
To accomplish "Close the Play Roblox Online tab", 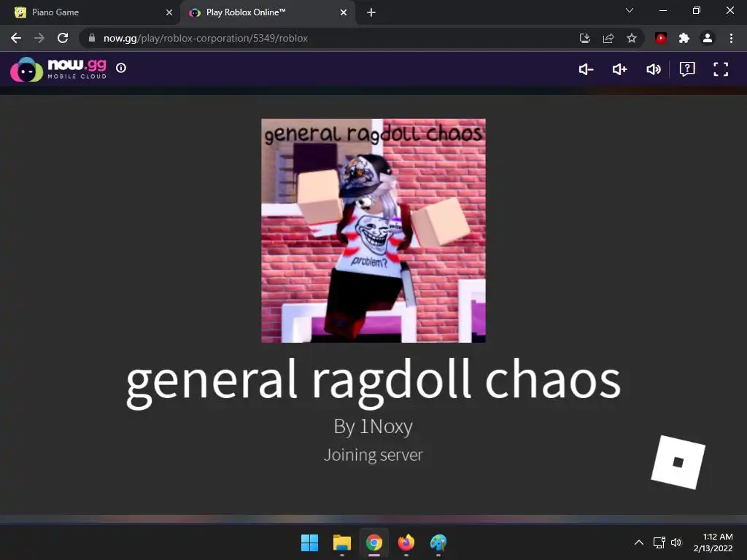I will (x=344, y=12).
